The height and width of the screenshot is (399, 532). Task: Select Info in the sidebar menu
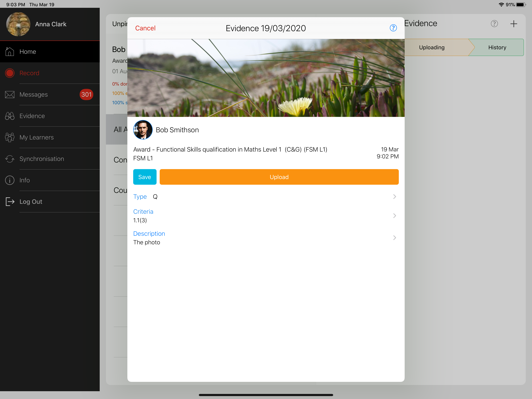50,180
